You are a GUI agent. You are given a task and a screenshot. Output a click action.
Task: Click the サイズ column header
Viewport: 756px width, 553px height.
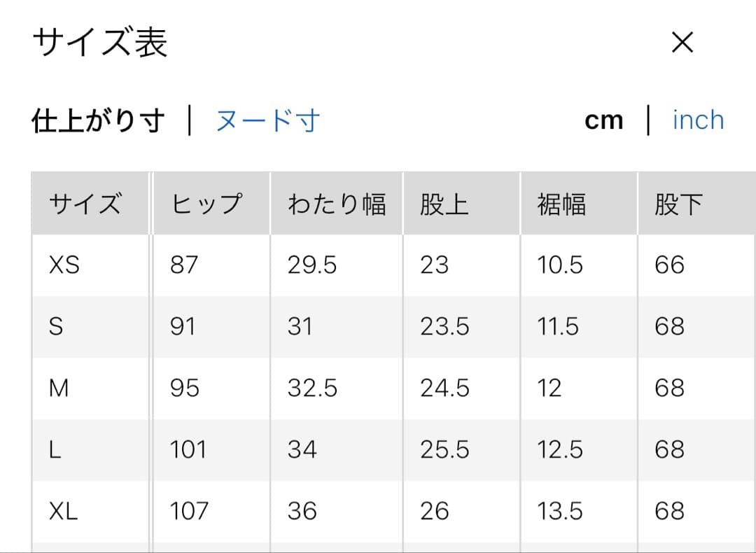point(85,204)
